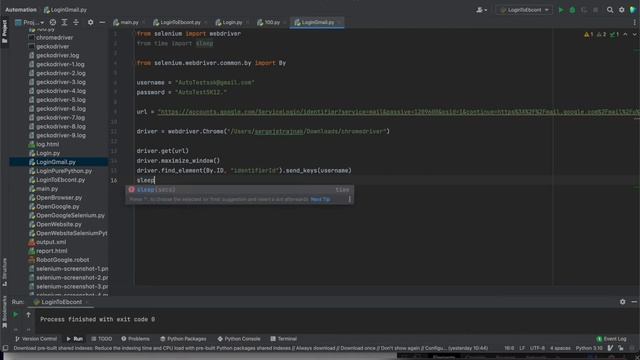Click the Python 3.10 interpreter selector

click(x=589, y=349)
